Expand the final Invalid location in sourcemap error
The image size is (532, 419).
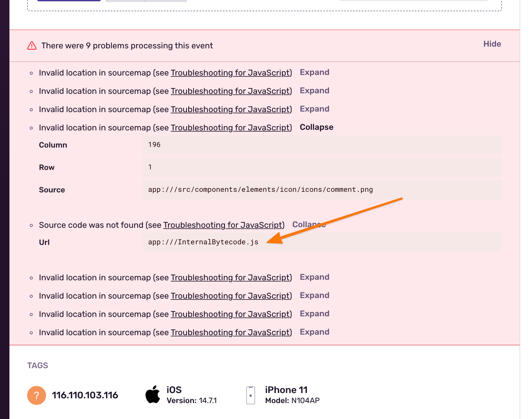(314, 332)
